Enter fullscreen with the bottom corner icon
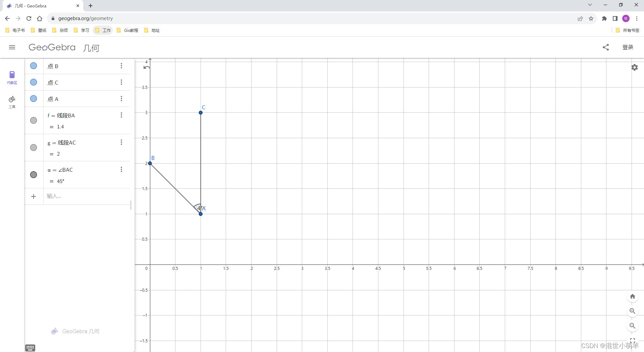Image resolution: width=644 pixels, height=352 pixels. [x=633, y=341]
